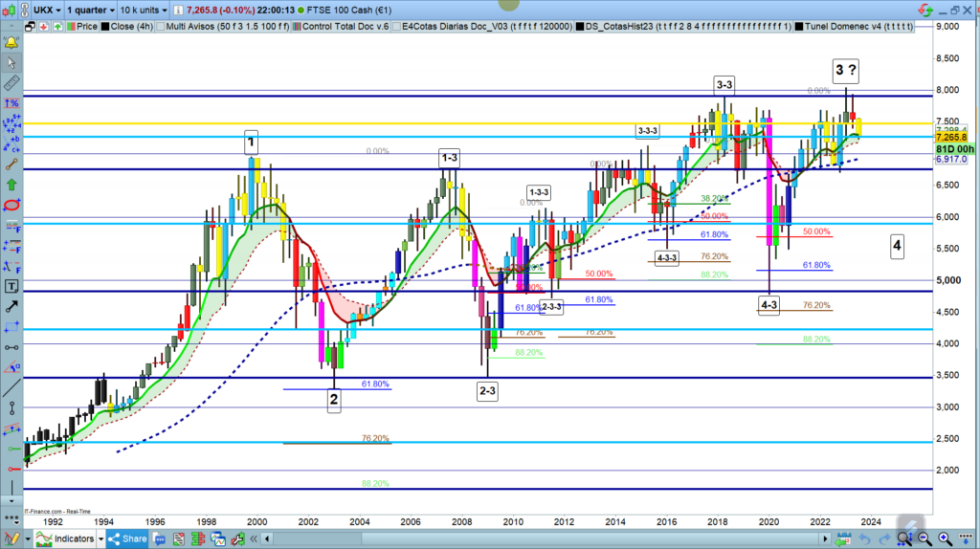
Task: Click the black Close (4h) color swatch
Action: click(x=105, y=28)
